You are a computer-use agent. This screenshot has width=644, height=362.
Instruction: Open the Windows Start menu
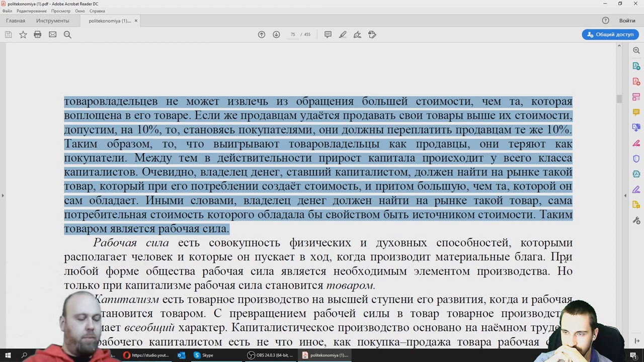coord(8,355)
